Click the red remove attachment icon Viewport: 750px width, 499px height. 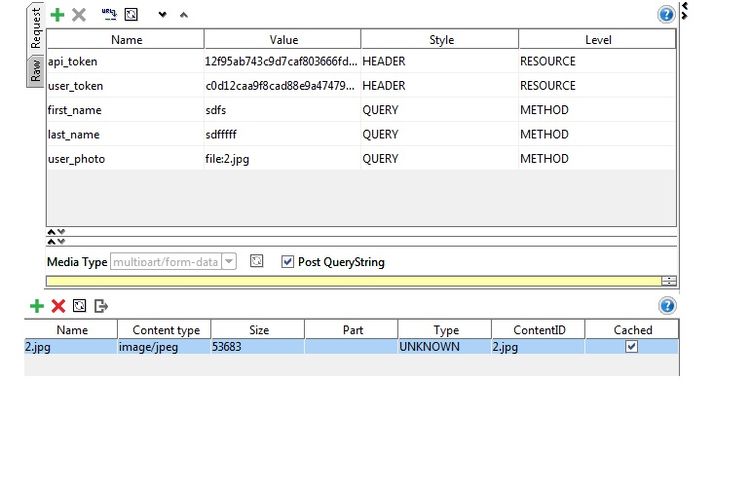point(58,306)
